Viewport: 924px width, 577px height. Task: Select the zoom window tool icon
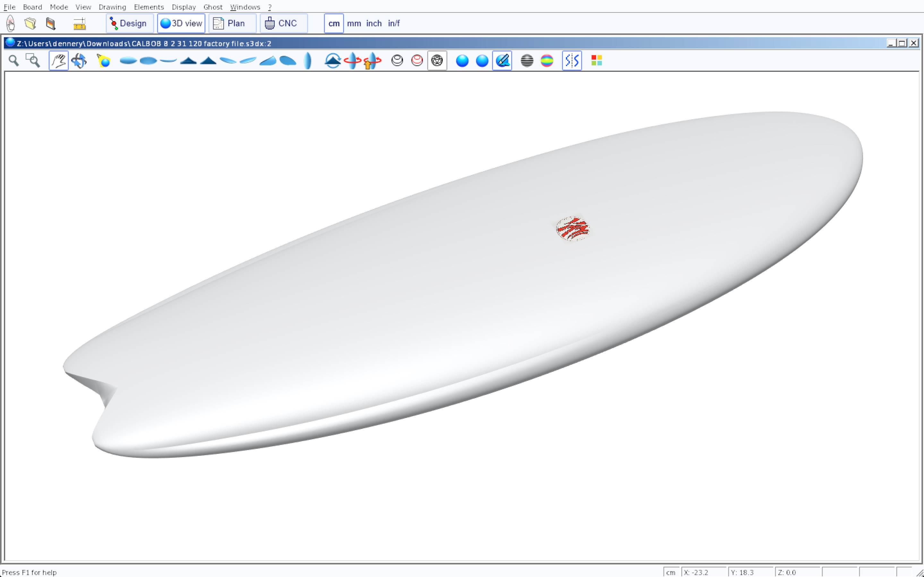coord(33,61)
